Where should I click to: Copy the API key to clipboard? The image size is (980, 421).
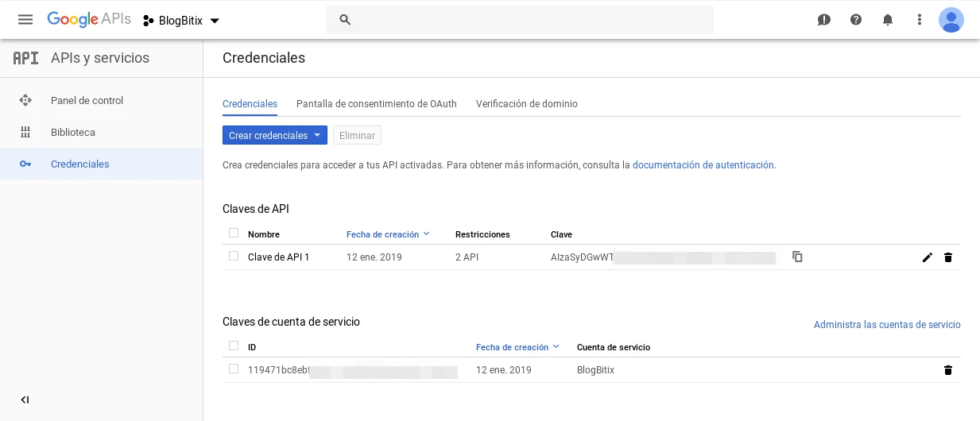tap(797, 257)
